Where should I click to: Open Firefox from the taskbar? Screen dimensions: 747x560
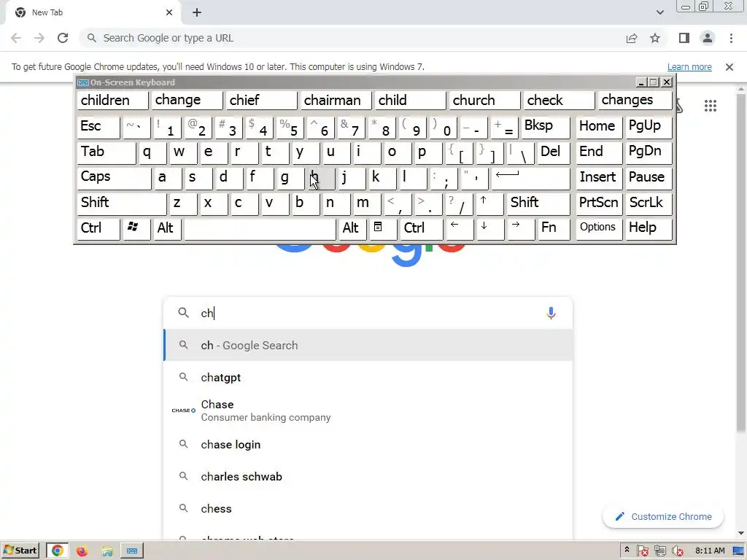tap(82, 551)
